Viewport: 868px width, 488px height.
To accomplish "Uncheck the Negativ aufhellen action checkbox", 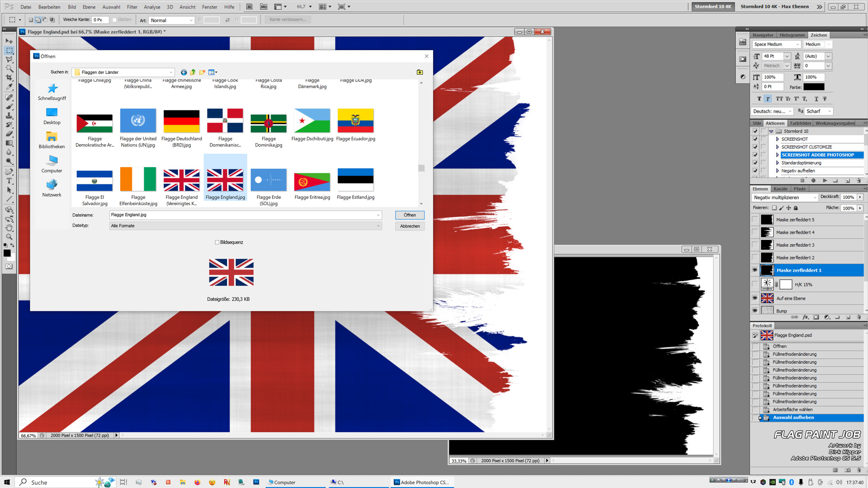I will coord(755,171).
